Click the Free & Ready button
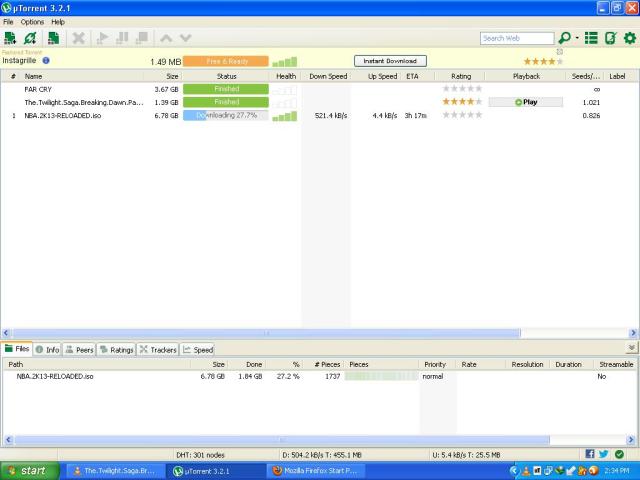Viewport: 640px width, 480px height. pyautogui.click(x=226, y=61)
